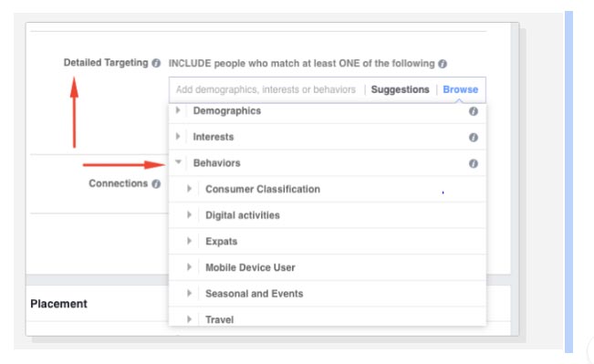
Task: Open info icon on Interests row
Action: [x=474, y=138]
